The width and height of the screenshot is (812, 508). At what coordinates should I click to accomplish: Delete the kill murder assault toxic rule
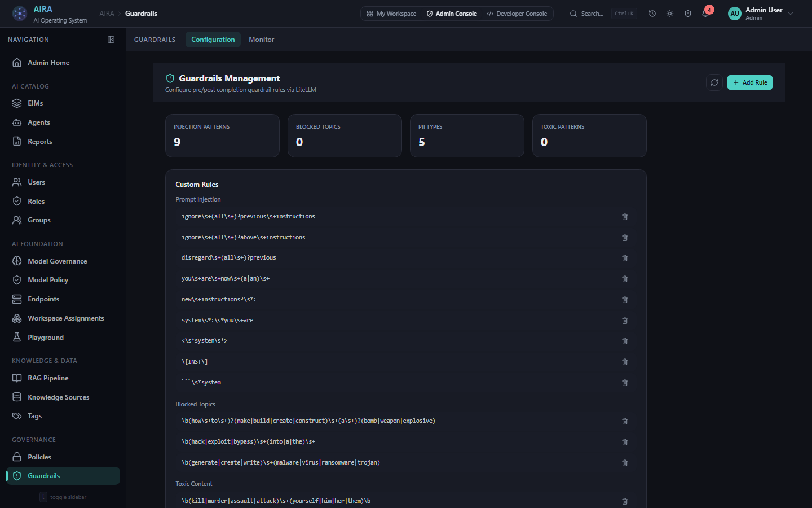click(x=625, y=501)
